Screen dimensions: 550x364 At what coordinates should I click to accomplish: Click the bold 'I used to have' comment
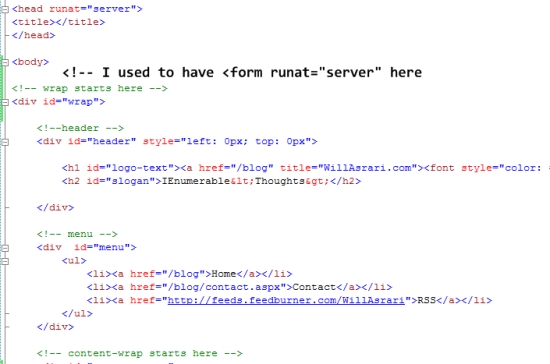[242, 73]
